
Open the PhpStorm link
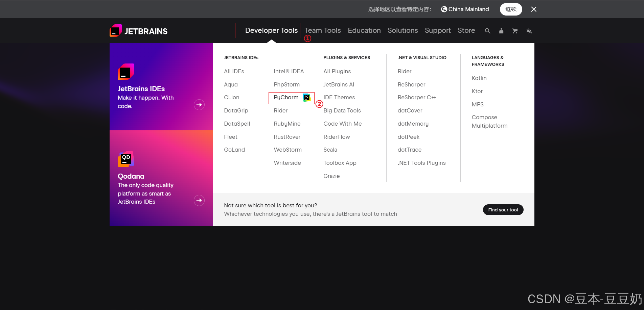coord(287,84)
